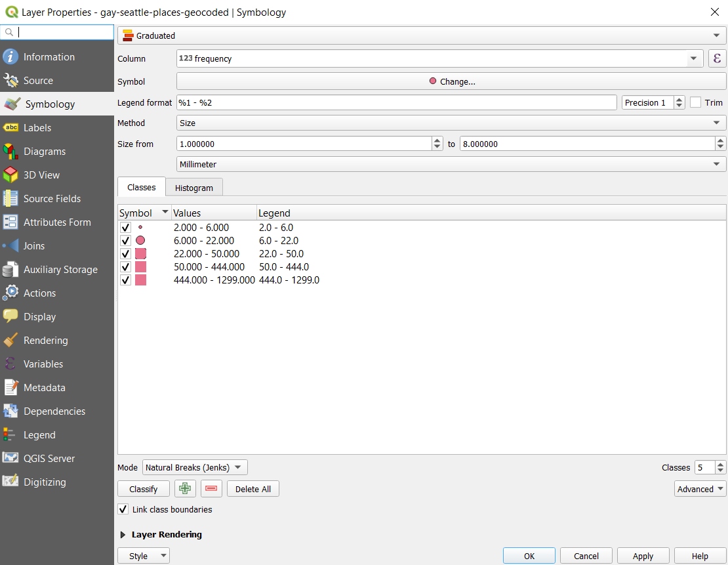Click the Legend format text field

click(x=396, y=102)
